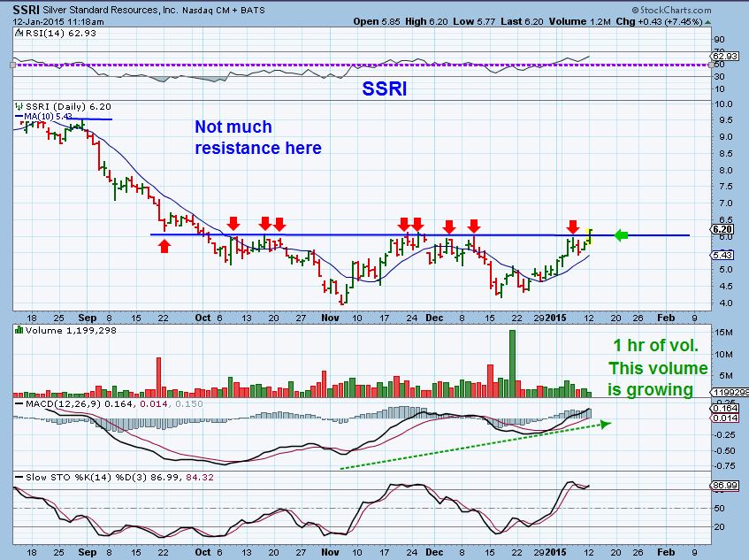Viewport: 749px width, 560px height.
Task: Click the 15M label on the volume axis
Action: click(x=722, y=332)
